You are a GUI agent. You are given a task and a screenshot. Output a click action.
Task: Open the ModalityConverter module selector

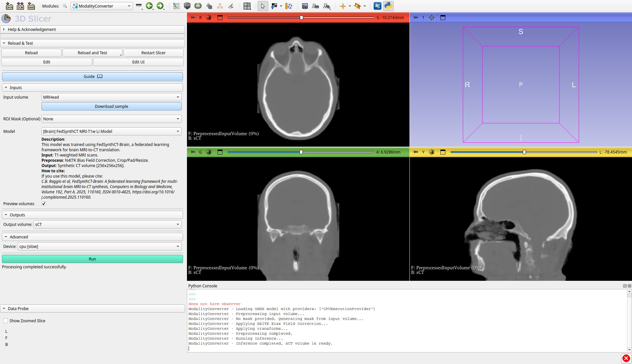(x=101, y=6)
